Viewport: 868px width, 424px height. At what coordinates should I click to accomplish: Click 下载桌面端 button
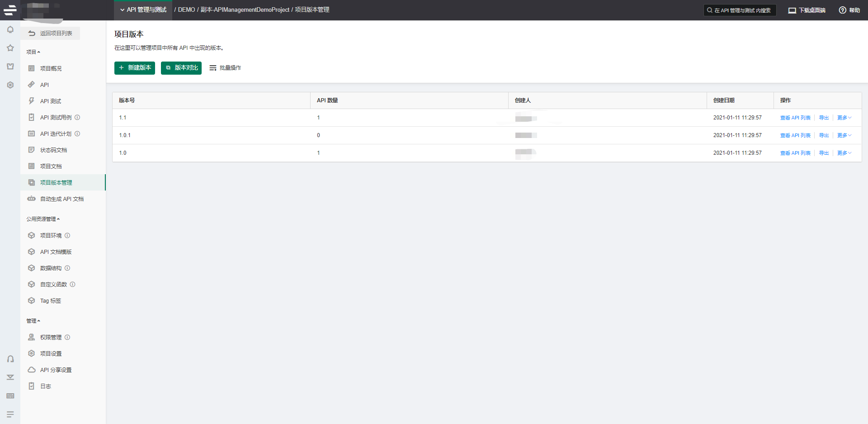click(807, 10)
